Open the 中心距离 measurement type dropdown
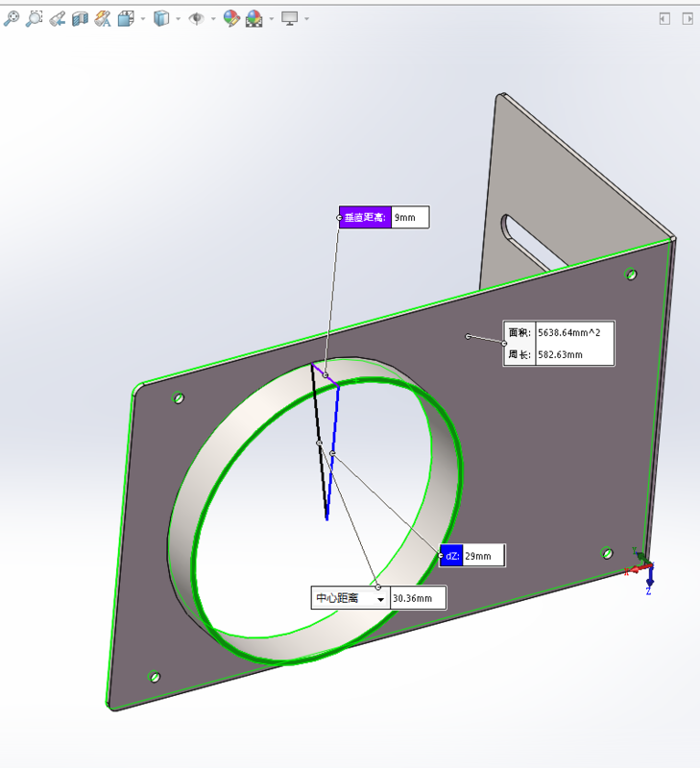 click(381, 598)
